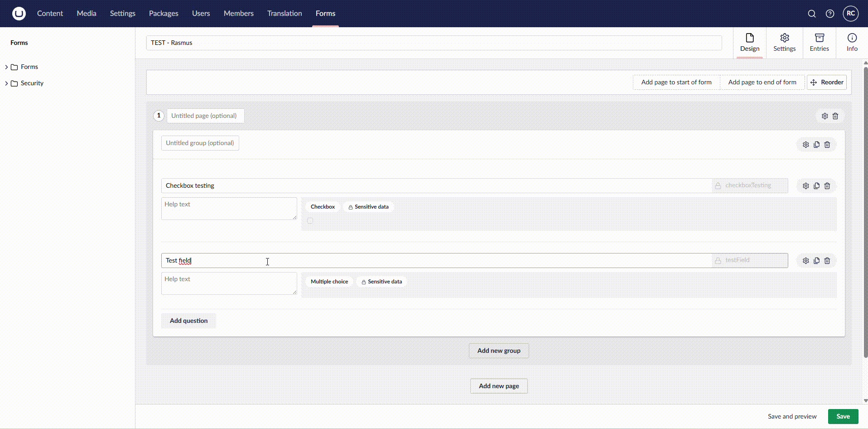868x429 pixels.
Task: Click the Help text box under Test field
Action: (229, 283)
